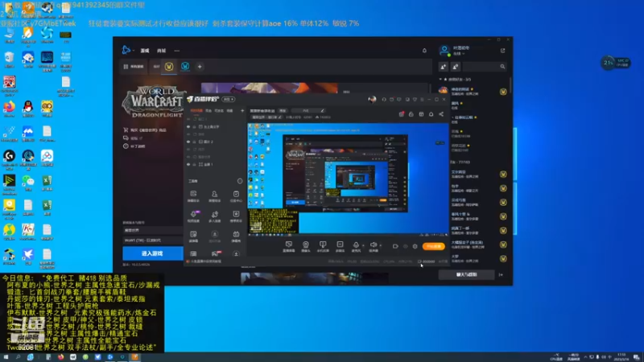Viewport: 644px width, 362px height.
Task: Open the speaker dropdown arrow
Action: (x=380, y=245)
